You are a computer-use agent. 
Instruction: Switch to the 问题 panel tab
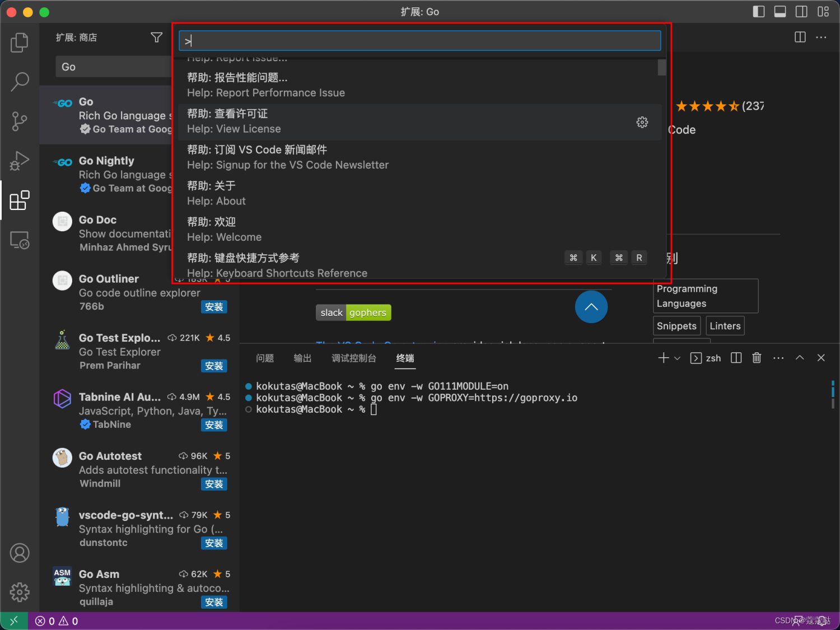click(x=265, y=358)
